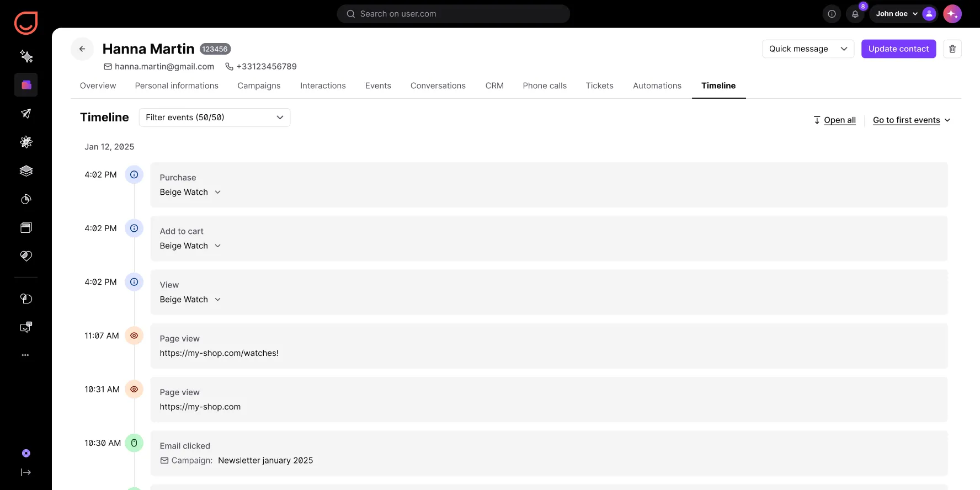
Task: Switch to the Conversations tab
Action: click(x=438, y=86)
